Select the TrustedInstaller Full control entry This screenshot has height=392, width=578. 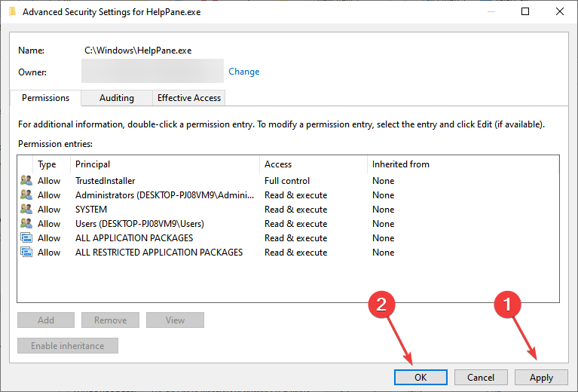[x=288, y=181]
